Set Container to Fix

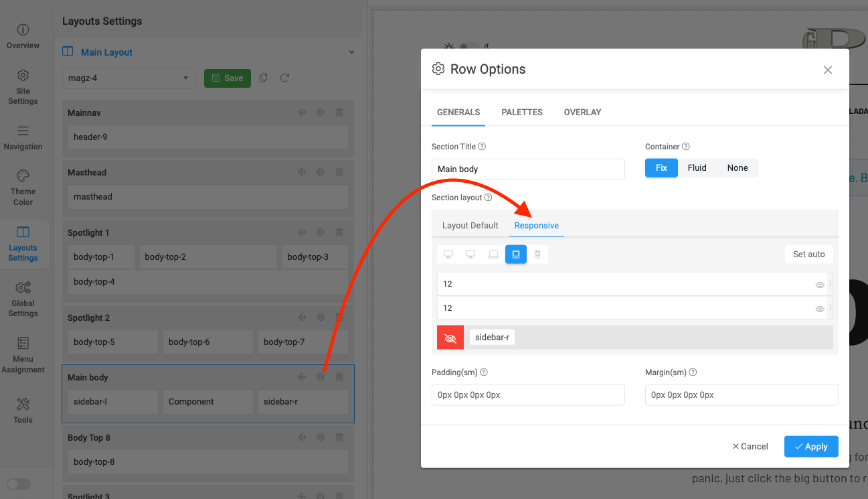coord(661,168)
